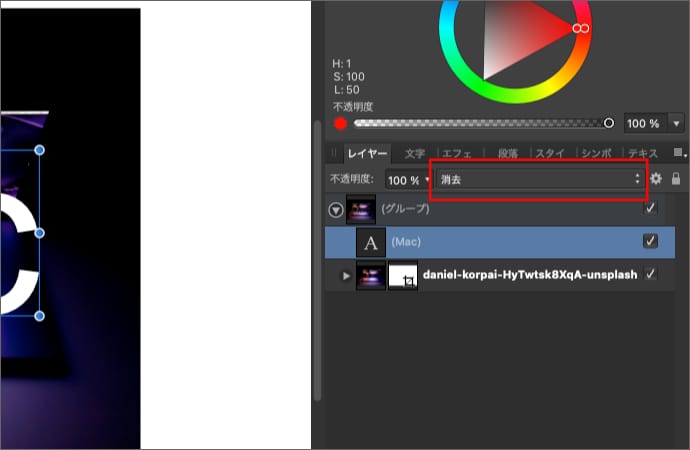Click the daniel-korpai photo layer thumbnail

pos(371,276)
